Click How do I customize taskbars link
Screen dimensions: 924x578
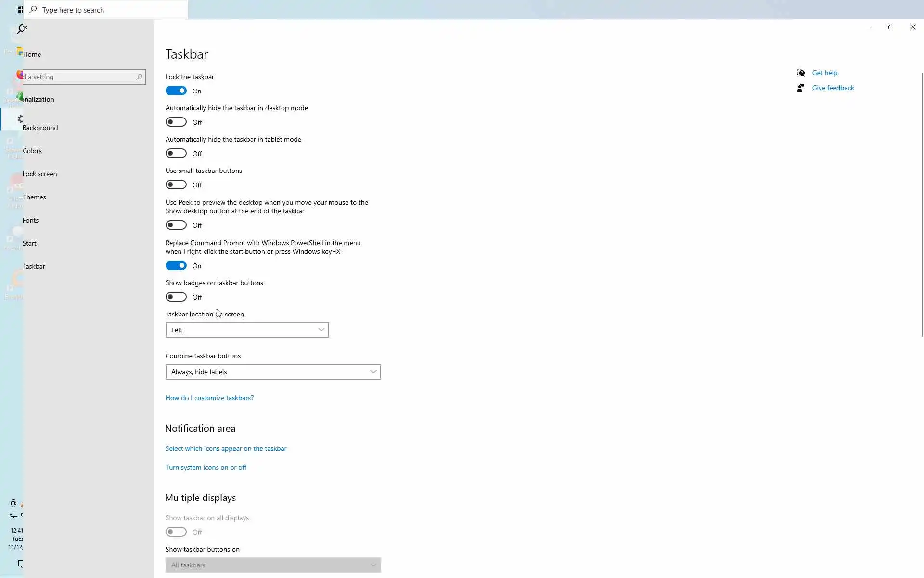point(209,398)
